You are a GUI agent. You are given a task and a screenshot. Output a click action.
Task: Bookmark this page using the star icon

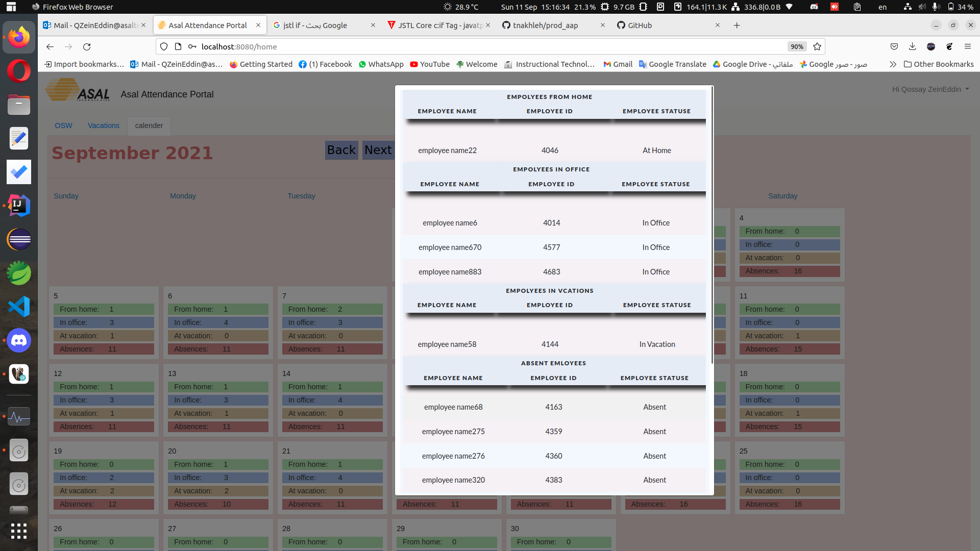tap(817, 46)
